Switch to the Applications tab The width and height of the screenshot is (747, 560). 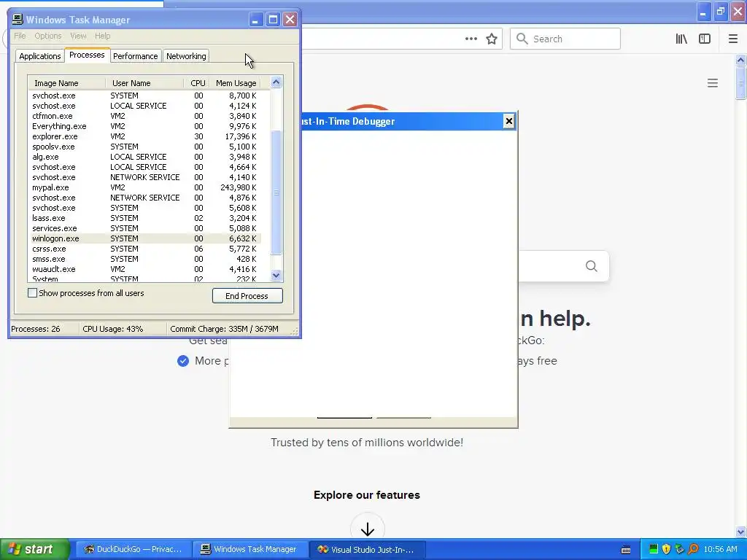(40, 56)
